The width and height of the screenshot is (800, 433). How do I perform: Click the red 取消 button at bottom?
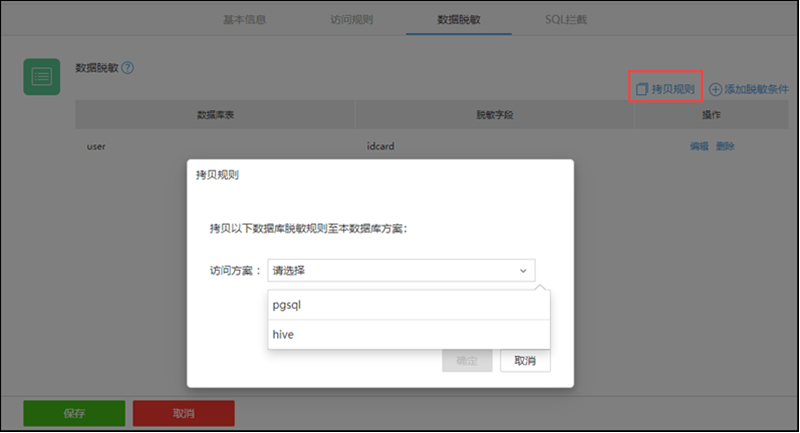pyautogui.click(x=183, y=413)
